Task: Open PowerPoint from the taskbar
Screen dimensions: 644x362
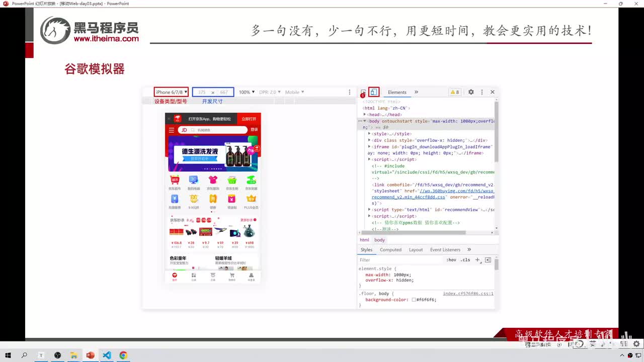Action: tap(91, 355)
